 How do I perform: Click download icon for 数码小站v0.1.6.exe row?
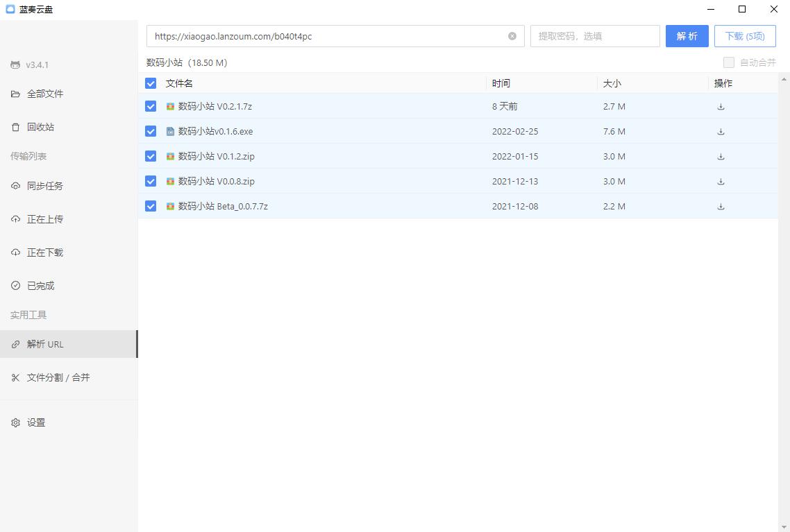[721, 132]
